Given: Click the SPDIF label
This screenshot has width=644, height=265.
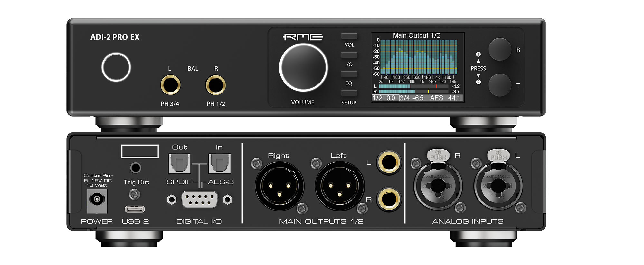Looking at the screenshot, I should coord(179,182).
